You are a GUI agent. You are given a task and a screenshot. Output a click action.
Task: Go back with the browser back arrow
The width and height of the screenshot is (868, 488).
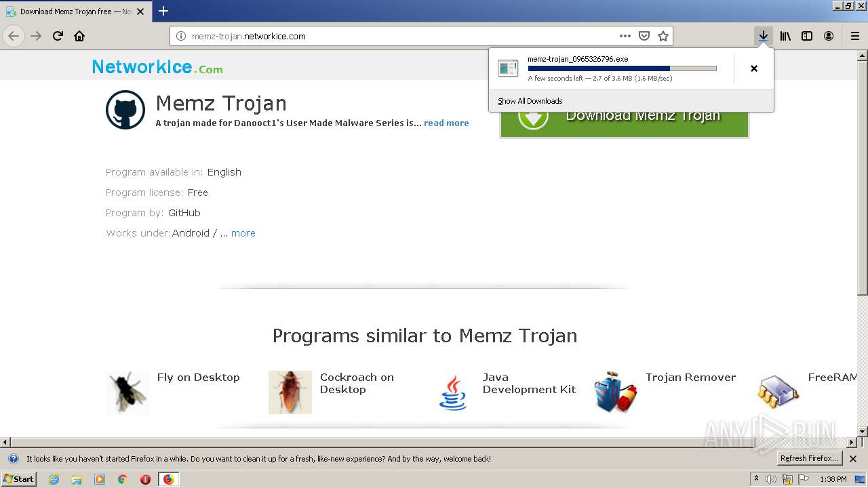point(14,36)
